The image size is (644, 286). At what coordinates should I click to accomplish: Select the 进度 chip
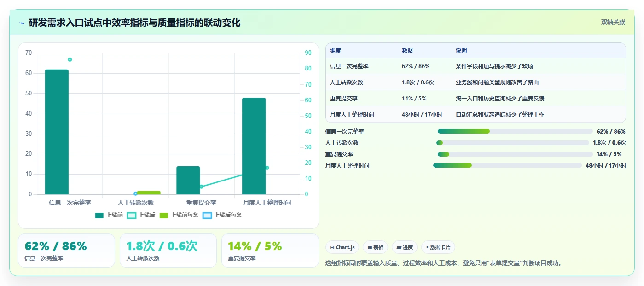click(x=405, y=247)
